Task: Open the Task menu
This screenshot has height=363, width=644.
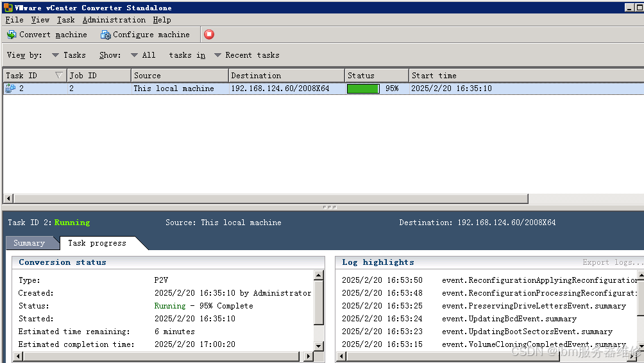Action: pos(65,20)
